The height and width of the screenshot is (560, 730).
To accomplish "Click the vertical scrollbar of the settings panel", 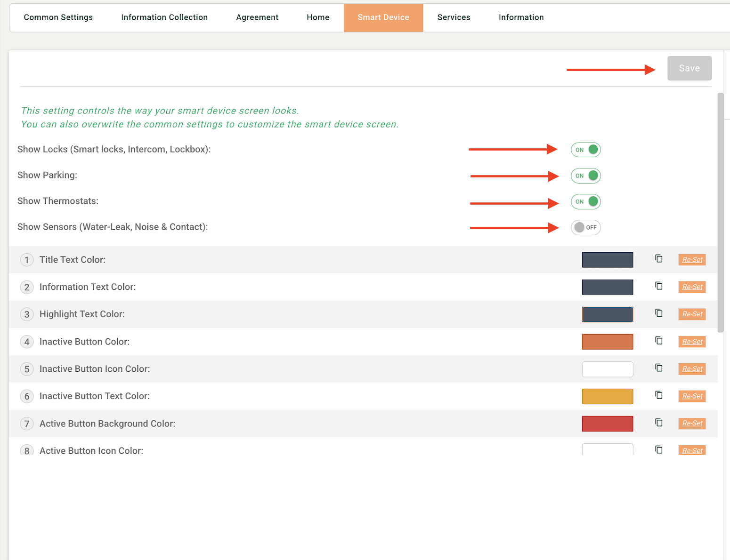I will click(720, 213).
